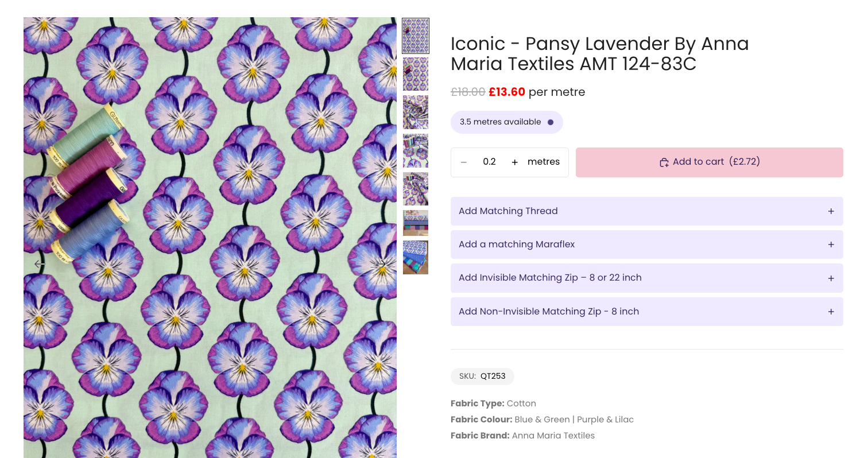The image size is (868, 458).
Task: Click the stock dot beside 3.5 metres available
Action: click(551, 122)
